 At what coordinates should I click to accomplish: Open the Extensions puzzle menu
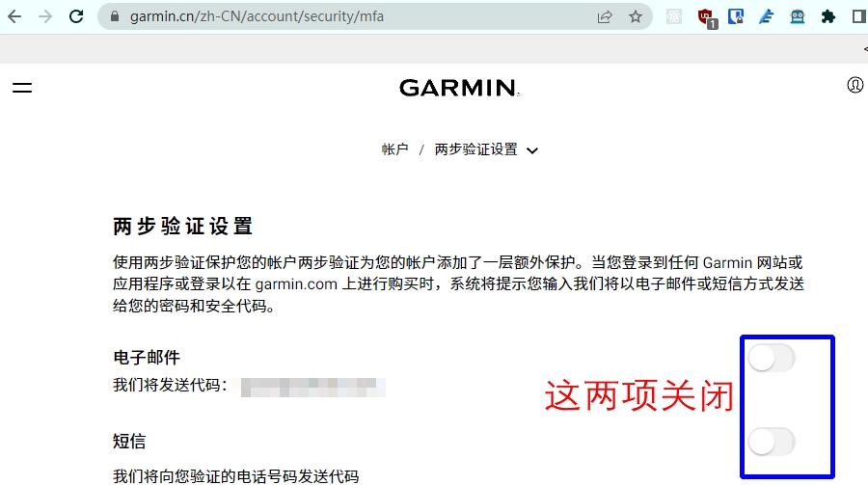pos(828,16)
